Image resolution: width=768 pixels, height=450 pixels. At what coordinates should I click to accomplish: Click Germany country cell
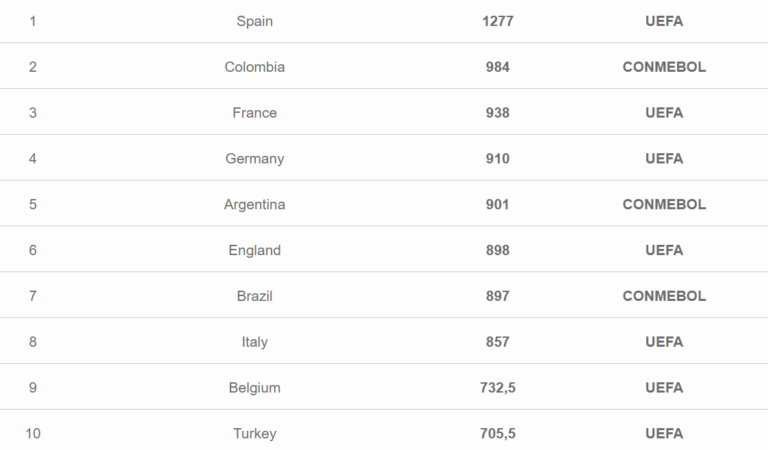click(x=254, y=159)
